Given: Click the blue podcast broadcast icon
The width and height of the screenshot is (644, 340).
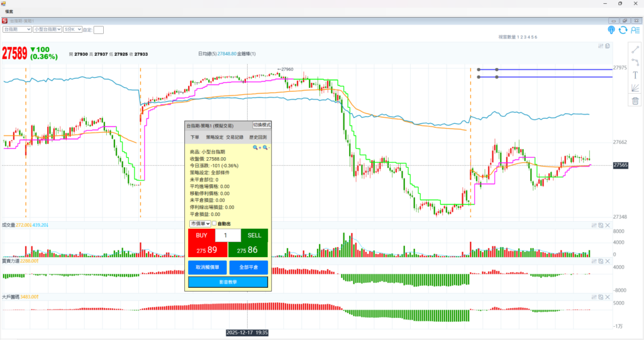Looking at the screenshot, I should [x=611, y=30].
